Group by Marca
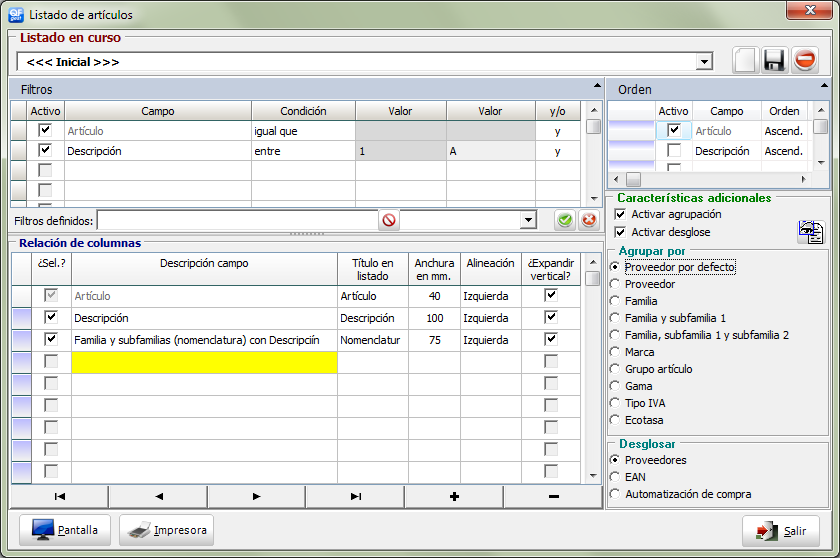 pyautogui.click(x=615, y=352)
